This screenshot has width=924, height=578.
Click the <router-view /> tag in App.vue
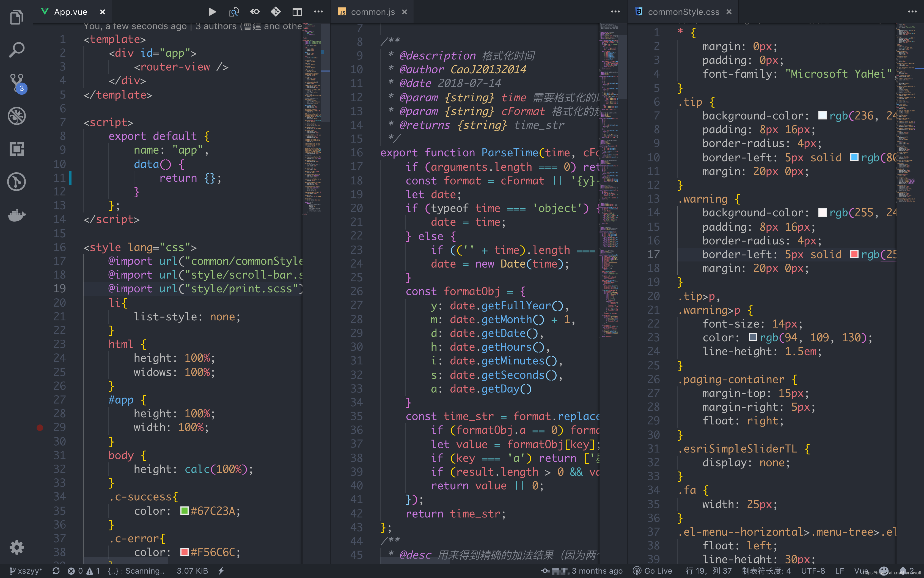pyautogui.click(x=181, y=67)
